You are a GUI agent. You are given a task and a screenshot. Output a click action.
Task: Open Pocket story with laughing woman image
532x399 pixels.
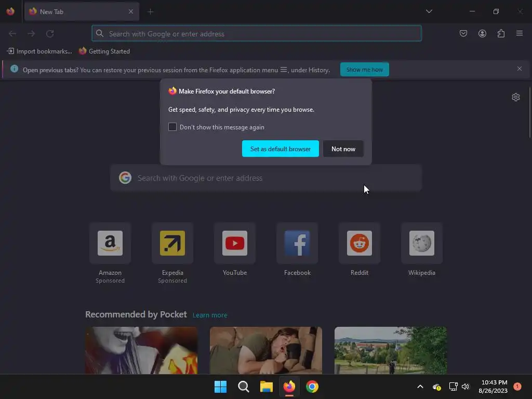(x=141, y=351)
